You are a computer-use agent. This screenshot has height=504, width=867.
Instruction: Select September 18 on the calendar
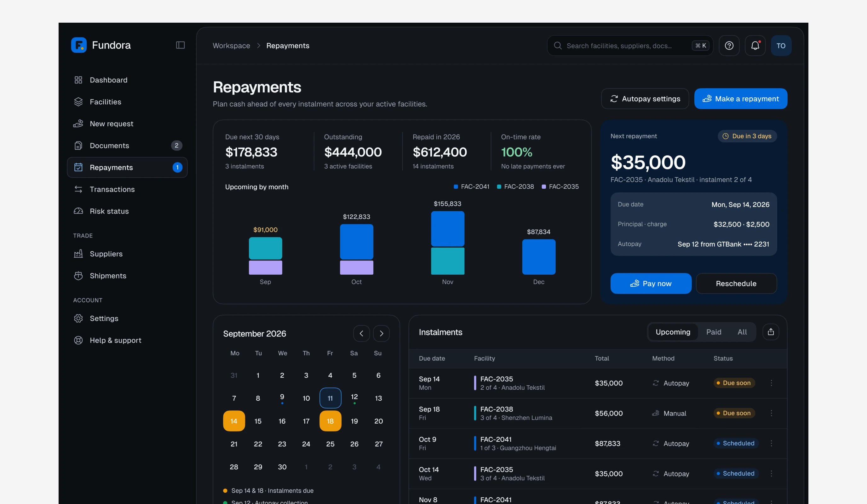coord(330,421)
